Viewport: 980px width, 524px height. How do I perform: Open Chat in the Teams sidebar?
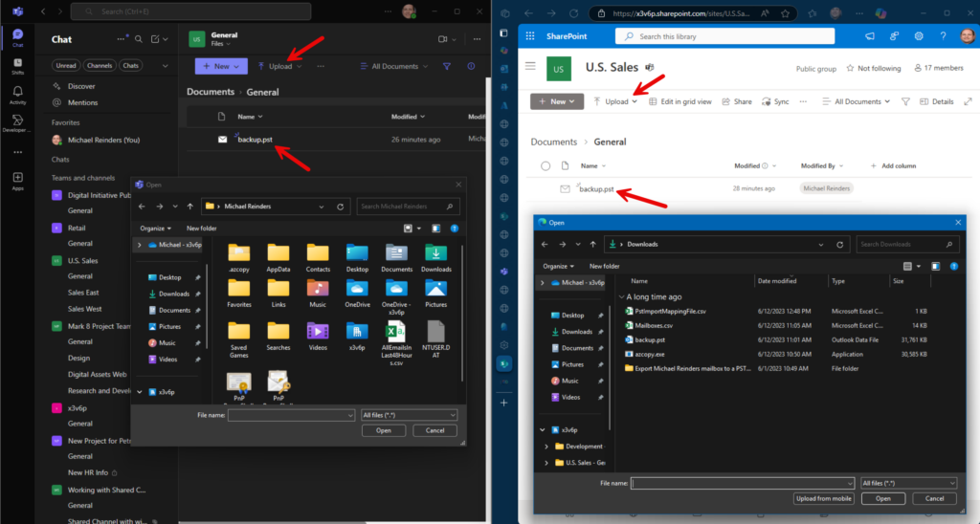point(17,37)
